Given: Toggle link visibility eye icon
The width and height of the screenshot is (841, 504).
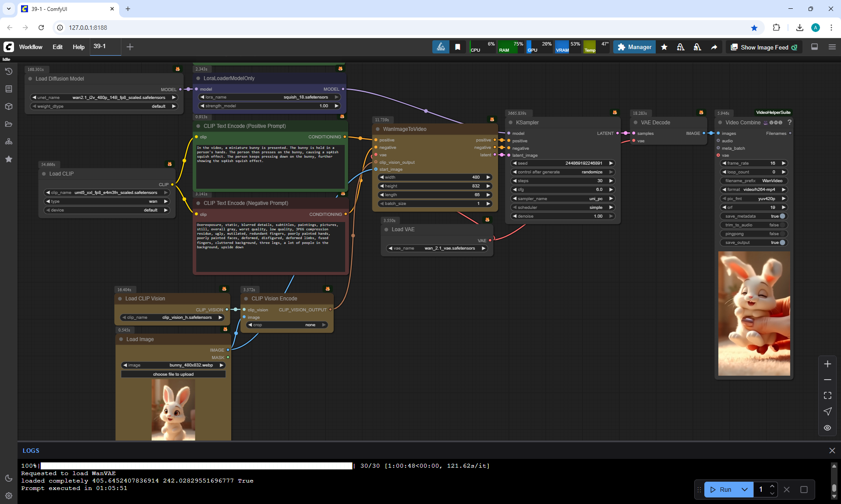Looking at the screenshot, I should (827, 428).
